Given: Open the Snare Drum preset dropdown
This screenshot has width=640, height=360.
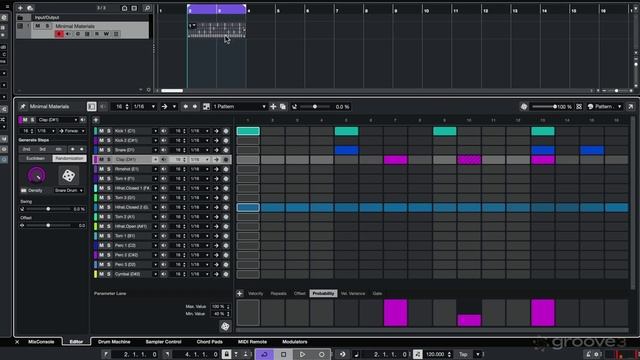Looking at the screenshot, I should pos(69,191).
